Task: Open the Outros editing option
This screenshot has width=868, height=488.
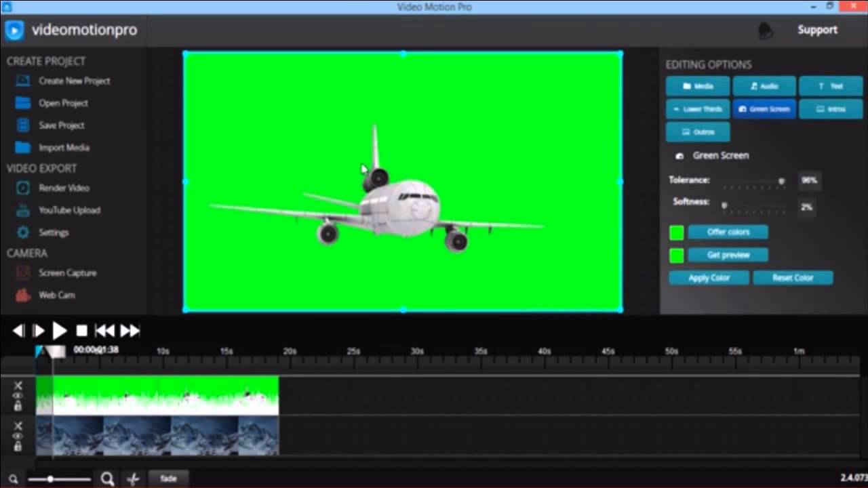Action: pyautogui.click(x=698, y=132)
